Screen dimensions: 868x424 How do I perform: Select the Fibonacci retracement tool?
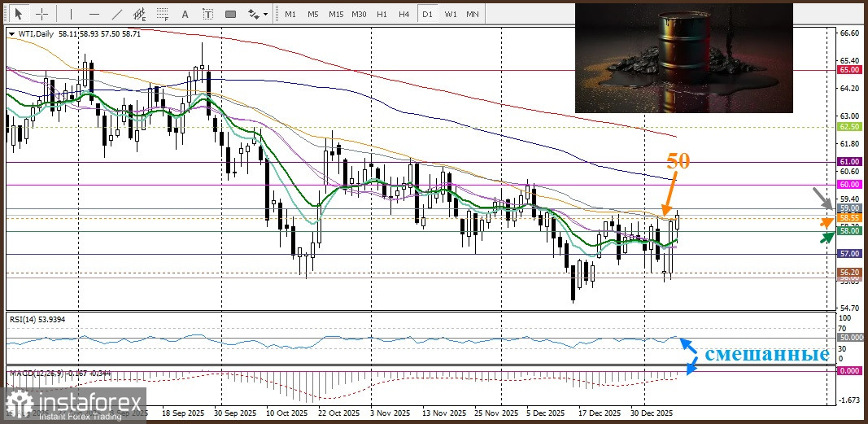click(163, 13)
